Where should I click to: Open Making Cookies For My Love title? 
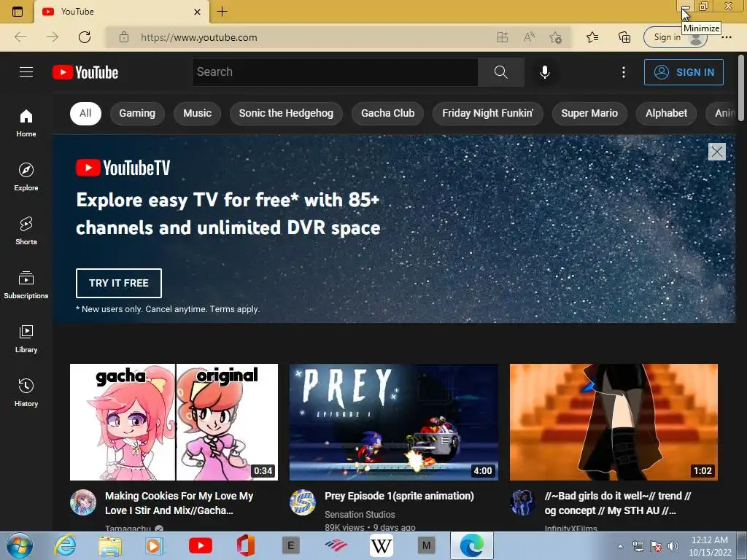[x=179, y=503]
